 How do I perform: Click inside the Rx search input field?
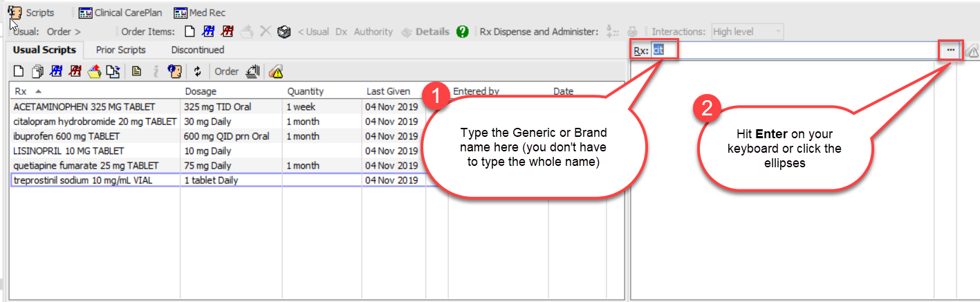click(x=795, y=50)
